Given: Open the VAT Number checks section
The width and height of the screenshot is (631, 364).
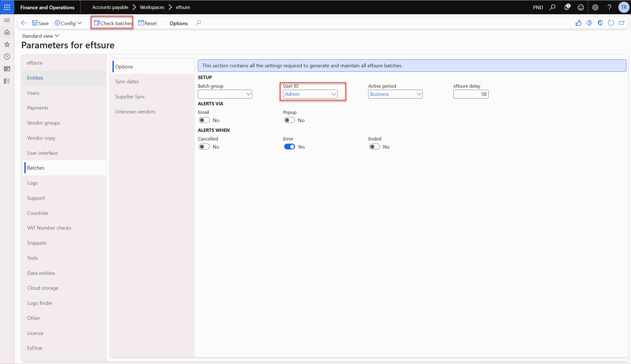Looking at the screenshot, I should [x=64, y=228].
